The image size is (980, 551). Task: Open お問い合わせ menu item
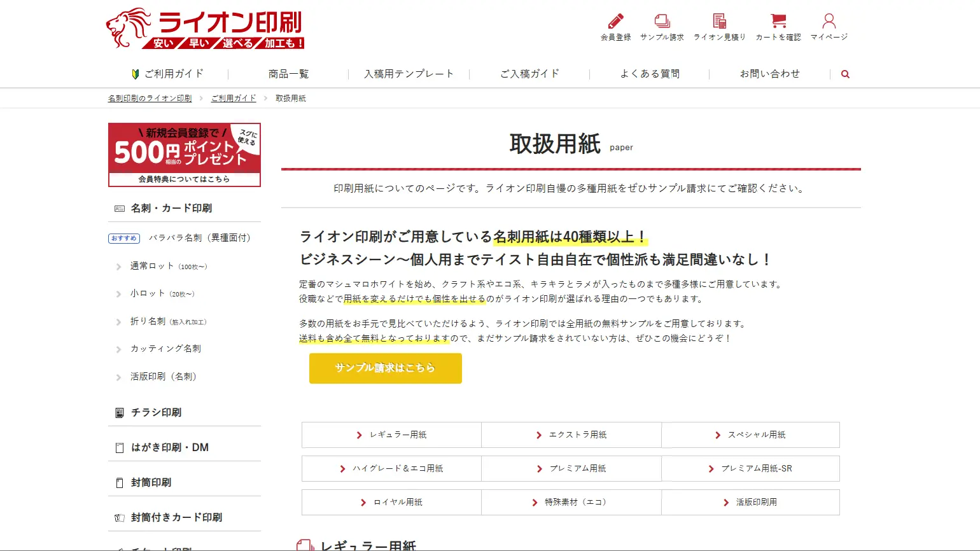click(769, 74)
